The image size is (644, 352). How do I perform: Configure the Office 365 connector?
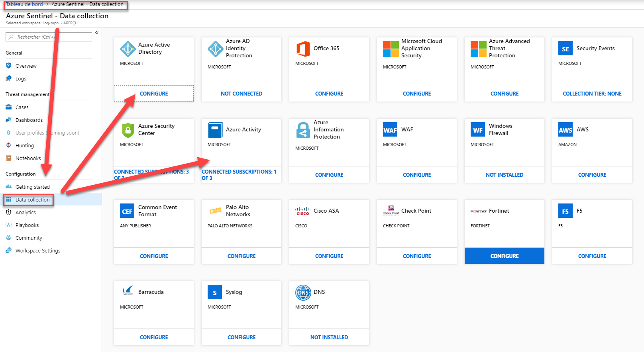point(329,94)
